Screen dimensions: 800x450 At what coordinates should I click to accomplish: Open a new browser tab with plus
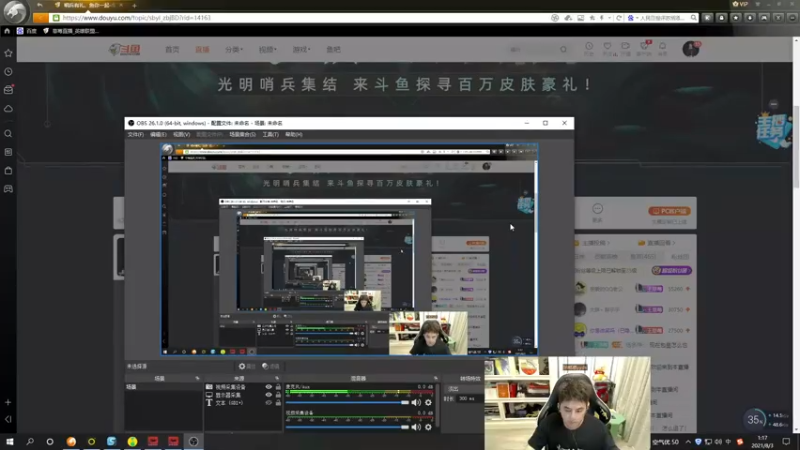[x=134, y=5]
